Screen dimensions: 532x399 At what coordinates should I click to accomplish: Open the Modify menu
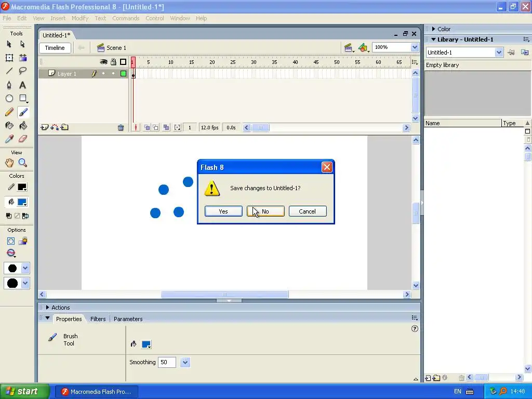[x=79, y=18]
